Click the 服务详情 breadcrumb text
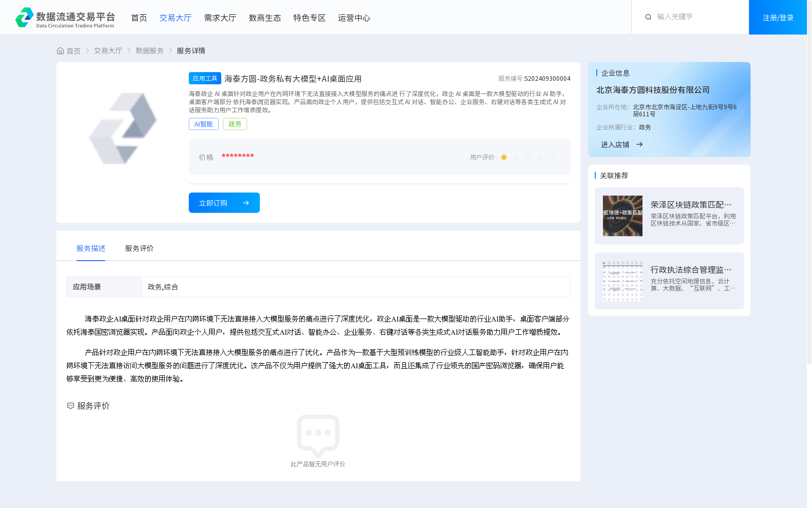This screenshot has width=812, height=508. point(191,51)
